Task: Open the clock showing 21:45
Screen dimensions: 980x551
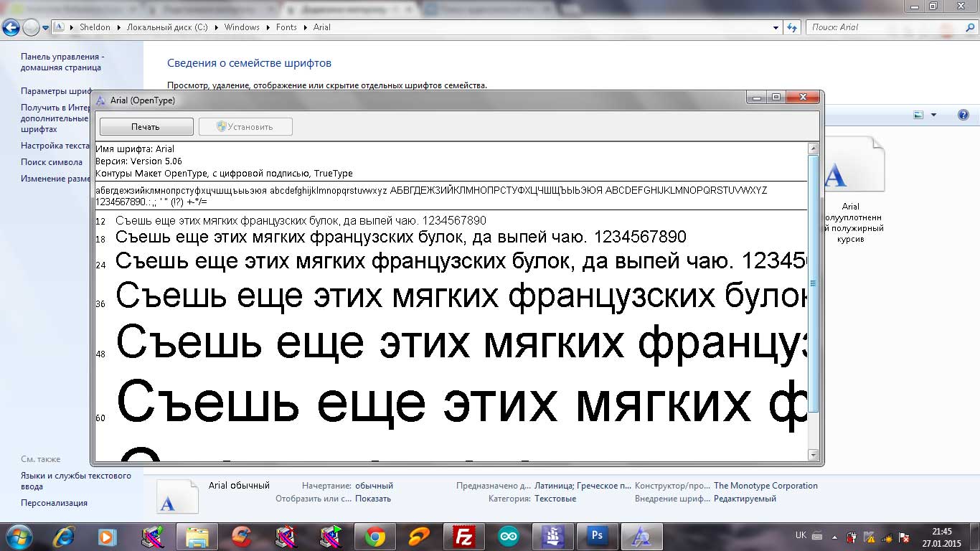Action: 942,537
